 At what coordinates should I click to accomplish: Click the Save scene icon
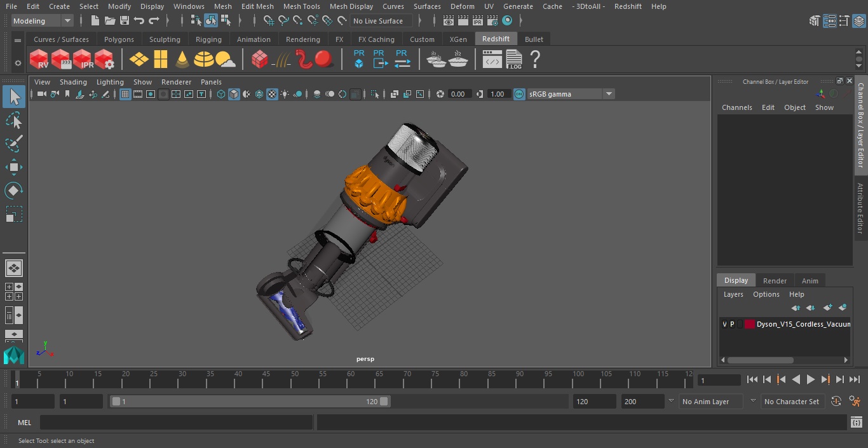pyautogui.click(x=125, y=21)
